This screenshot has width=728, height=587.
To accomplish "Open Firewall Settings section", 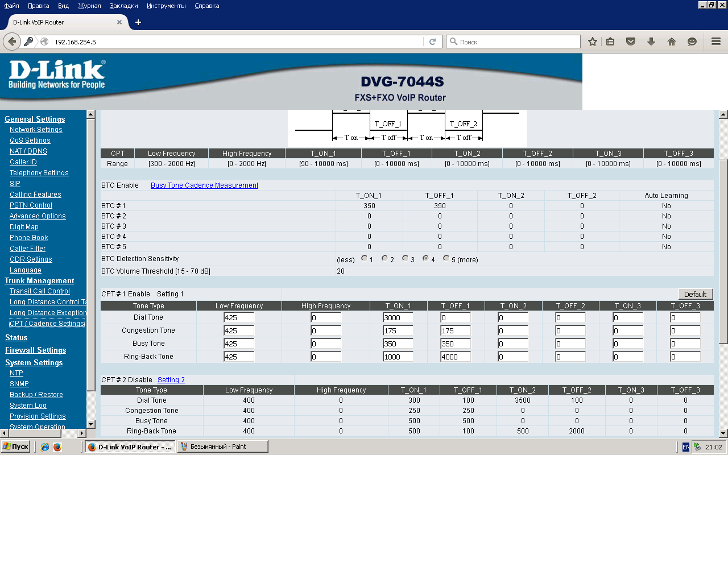I will tap(36, 350).
